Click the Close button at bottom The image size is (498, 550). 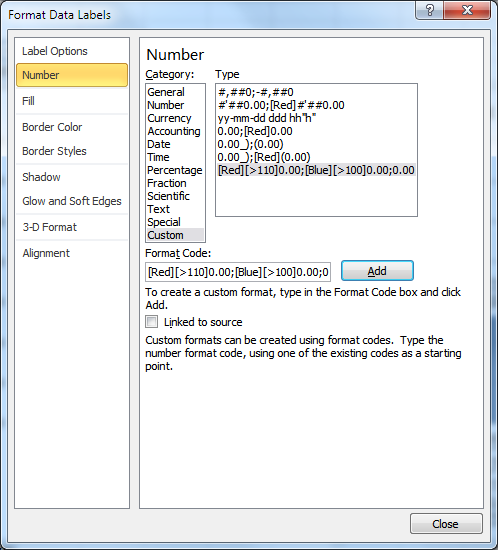tap(446, 524)
